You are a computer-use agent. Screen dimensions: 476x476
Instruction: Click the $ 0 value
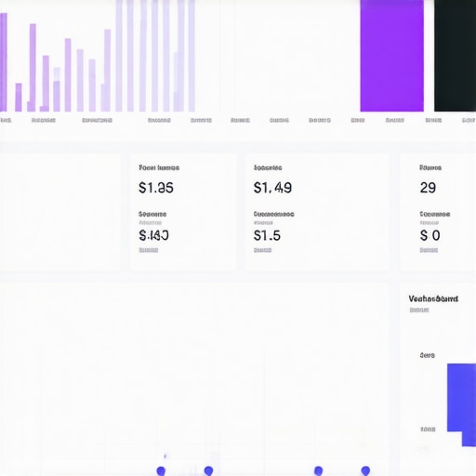(430, 235)
